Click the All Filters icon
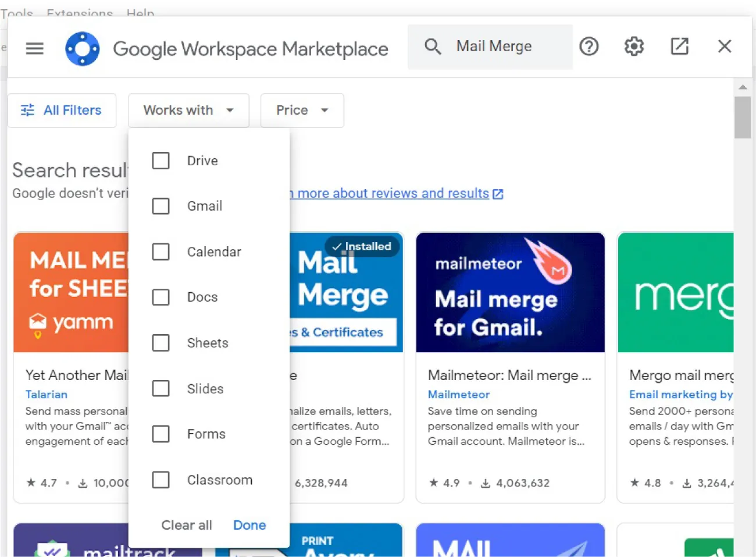 [27, 110]
